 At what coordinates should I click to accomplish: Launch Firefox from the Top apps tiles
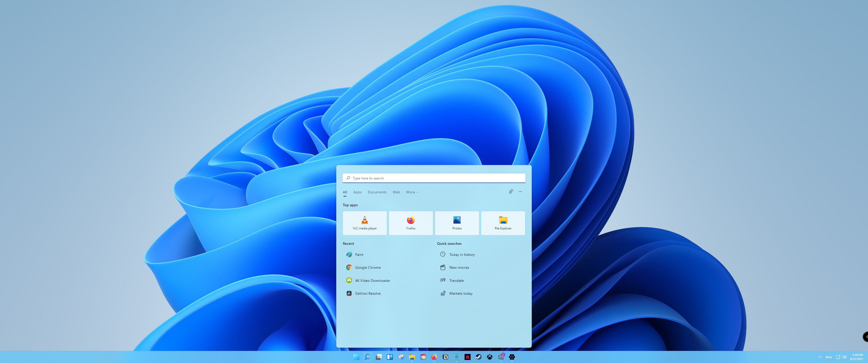pos(411,223)
